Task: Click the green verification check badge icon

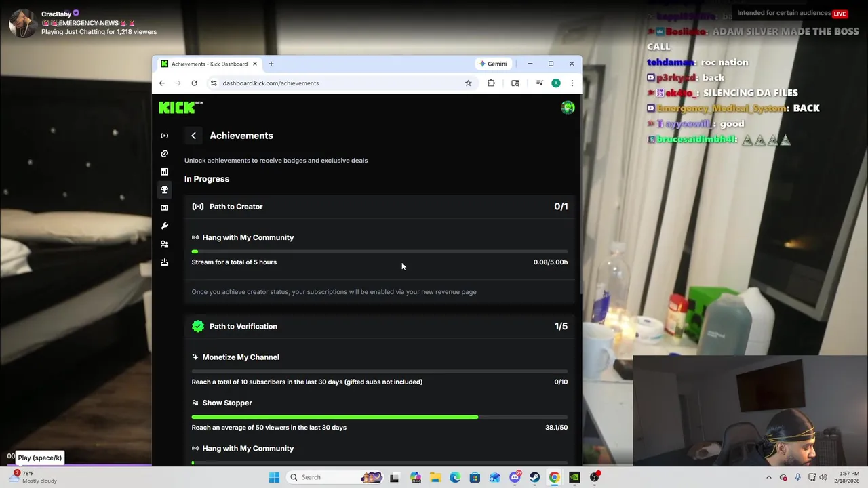Action: [198, 326]
